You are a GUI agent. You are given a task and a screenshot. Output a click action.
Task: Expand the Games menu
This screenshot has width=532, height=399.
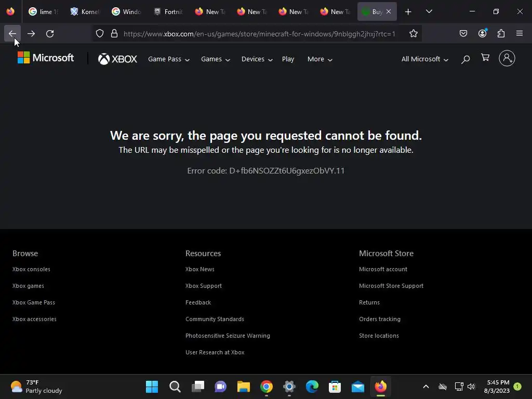point(216,59)
